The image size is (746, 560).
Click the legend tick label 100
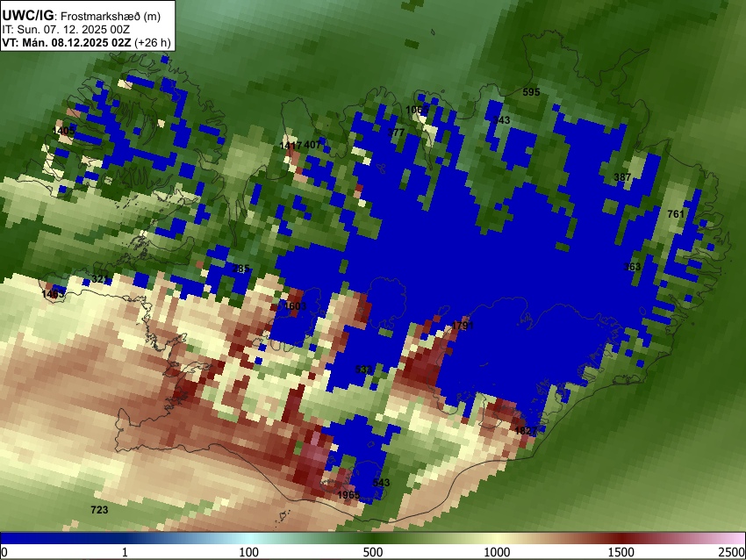249,552
